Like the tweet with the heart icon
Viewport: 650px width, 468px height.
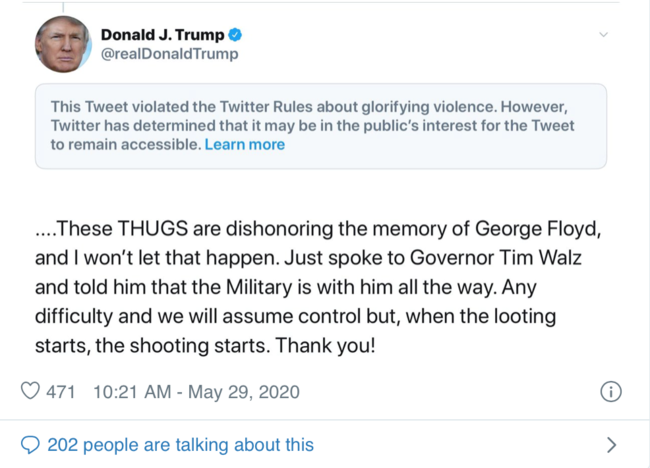coord(31,391)
